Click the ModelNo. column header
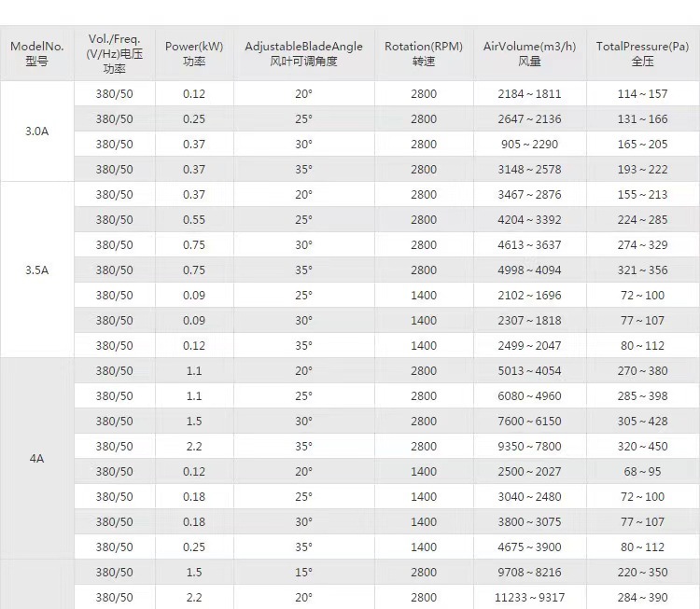Screen dimensions: 700x609 [37, 53]
